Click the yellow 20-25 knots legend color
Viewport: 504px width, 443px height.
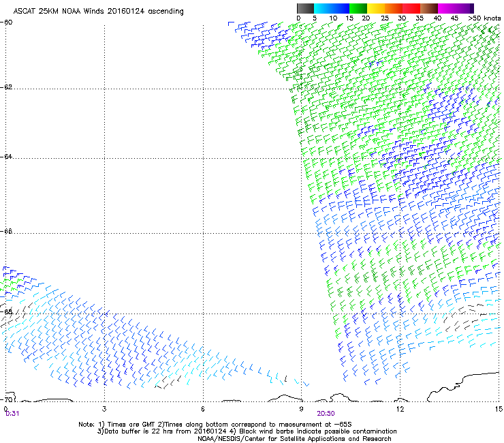point(376,8)
